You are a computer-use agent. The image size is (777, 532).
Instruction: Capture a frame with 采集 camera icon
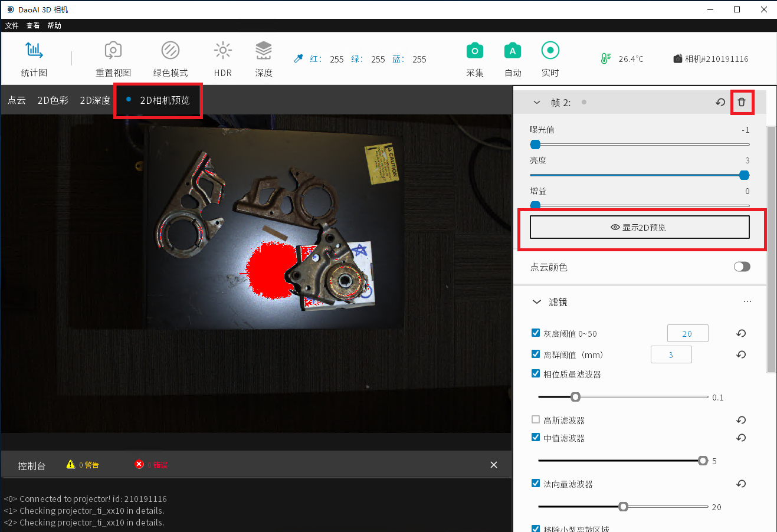pyautogui.click(x=474, y=51)
